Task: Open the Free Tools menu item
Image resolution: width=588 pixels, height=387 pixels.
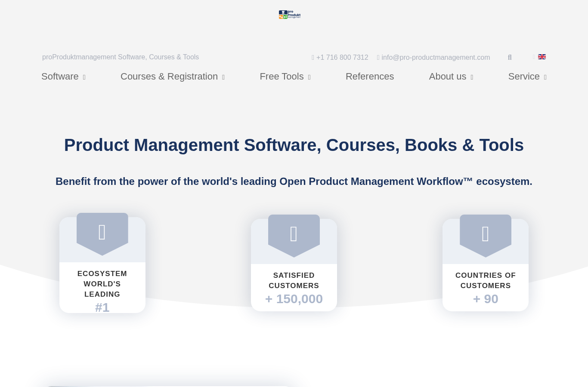Action: pyautogui.click(x=282, y=77)
